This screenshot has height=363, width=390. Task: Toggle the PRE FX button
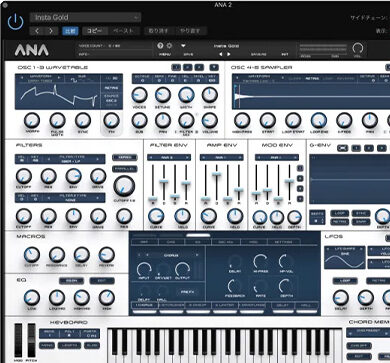click(187, 292)
